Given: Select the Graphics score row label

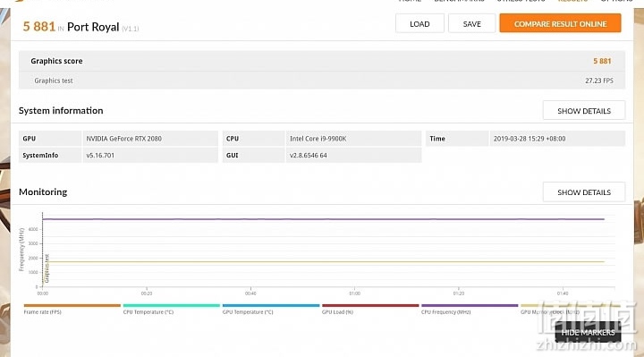Looking at the screenshot, I should 56,61.
